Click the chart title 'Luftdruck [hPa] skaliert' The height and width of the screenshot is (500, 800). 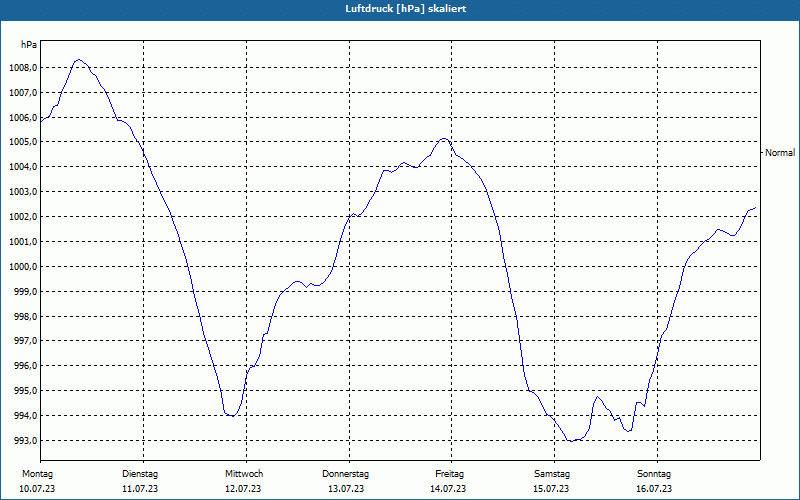pos(406,9)
